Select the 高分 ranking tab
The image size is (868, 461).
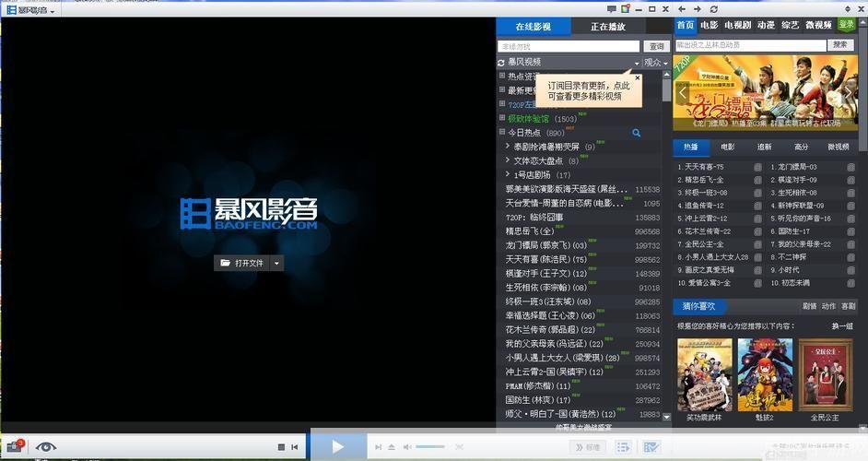[801, 147]
